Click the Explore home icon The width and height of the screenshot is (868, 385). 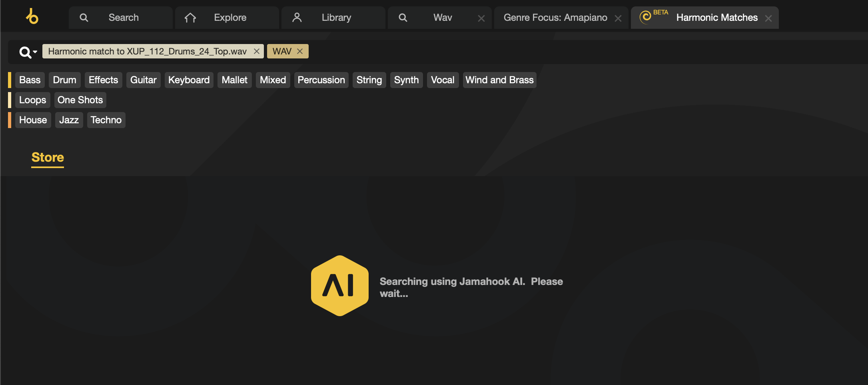(x=190, y=18)
